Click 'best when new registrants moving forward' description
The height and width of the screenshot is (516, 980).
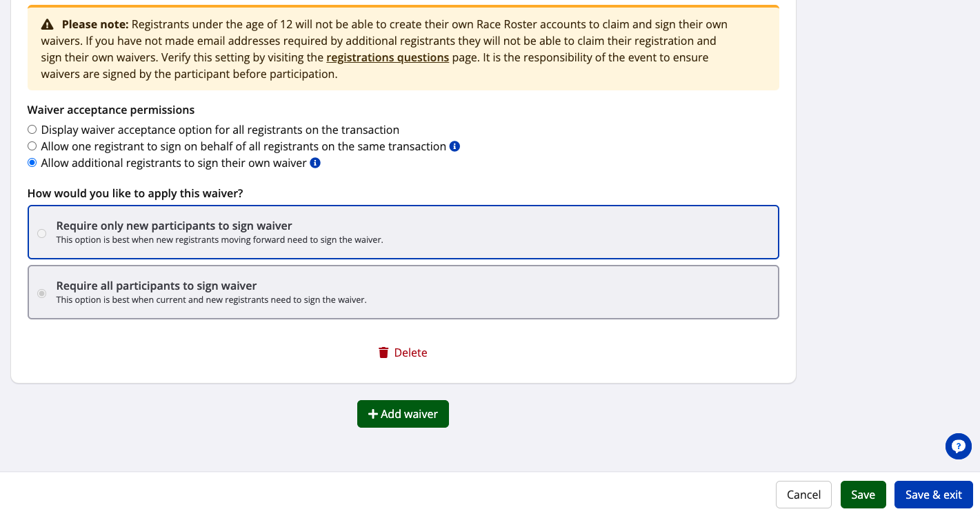219,240
